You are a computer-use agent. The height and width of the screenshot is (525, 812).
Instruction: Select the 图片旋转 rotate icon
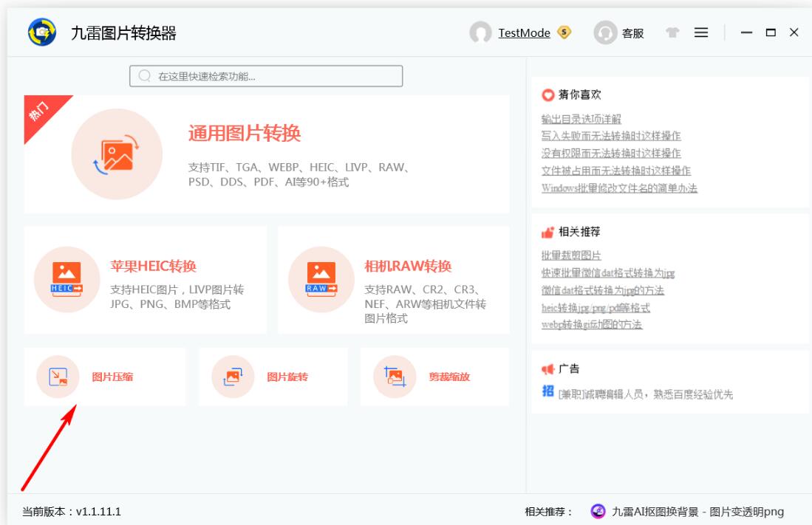[x=233, y=377]
